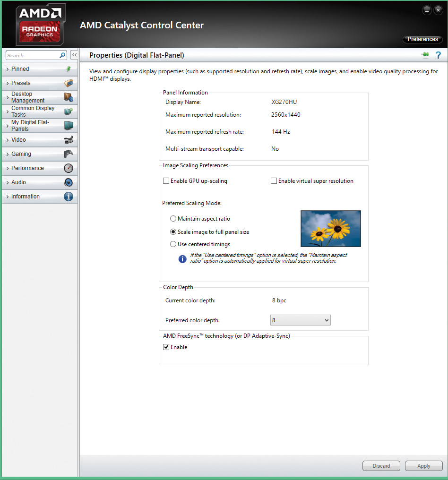This screenshot has width=448, height=480.
Task: Click the Video camera icon
Action: click(x=69, y=140)
